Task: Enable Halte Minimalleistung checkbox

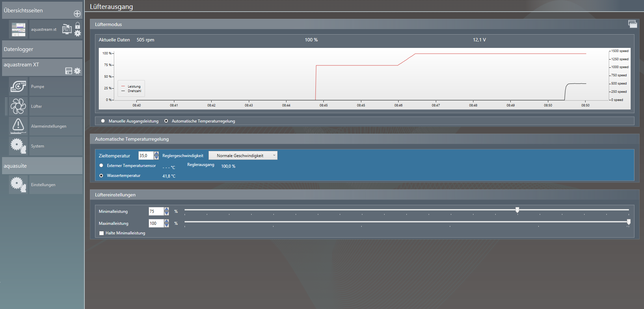Action: pos(102,233)
